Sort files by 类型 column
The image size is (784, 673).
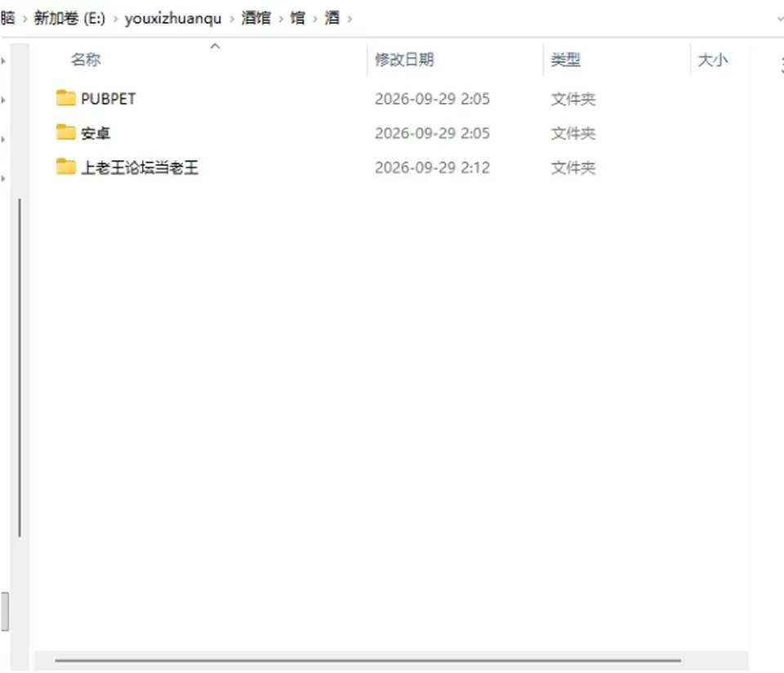565,60
